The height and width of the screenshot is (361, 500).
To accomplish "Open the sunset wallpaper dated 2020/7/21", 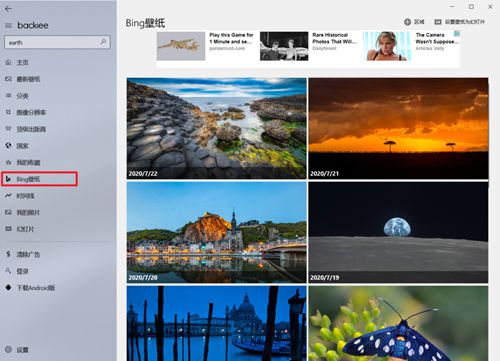I will 398,128.
